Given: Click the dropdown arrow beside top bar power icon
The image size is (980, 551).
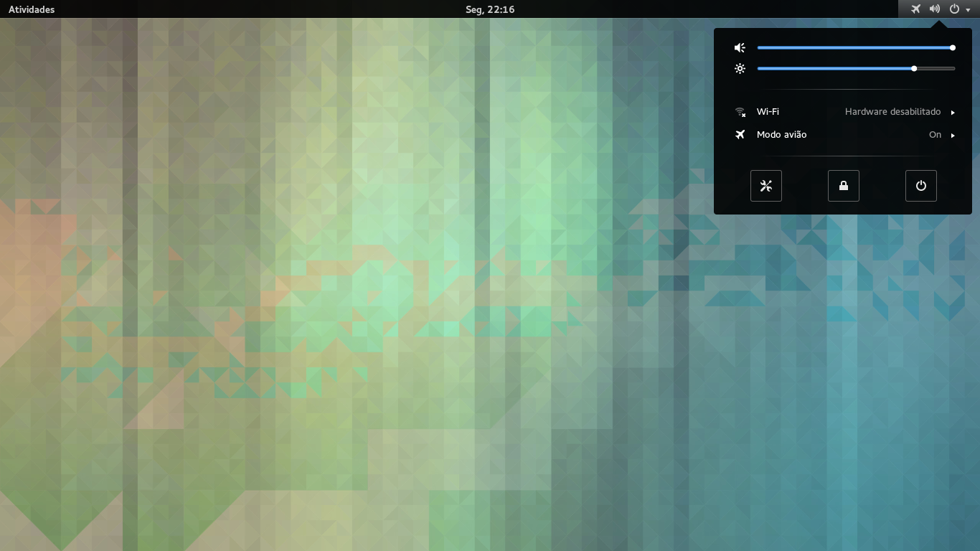Looking at the screenshot, I should [x=968, y=10].
